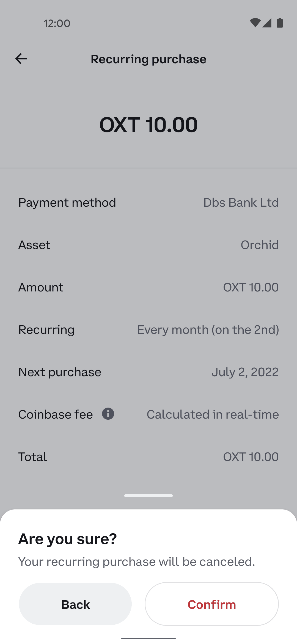Tap the 'Are you sure?' heading
Image resolution: width=297 pixels, height=644 pixels.
[x=68, y=539]
